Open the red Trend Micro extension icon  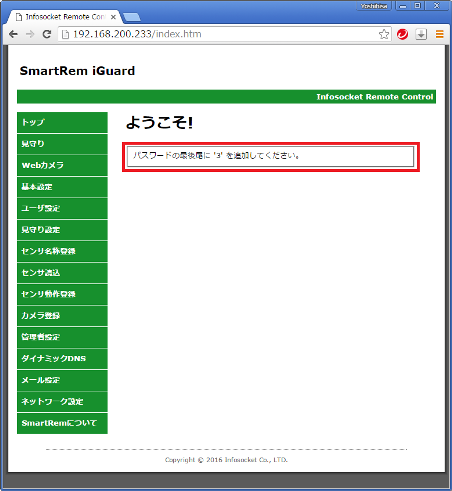403,34
